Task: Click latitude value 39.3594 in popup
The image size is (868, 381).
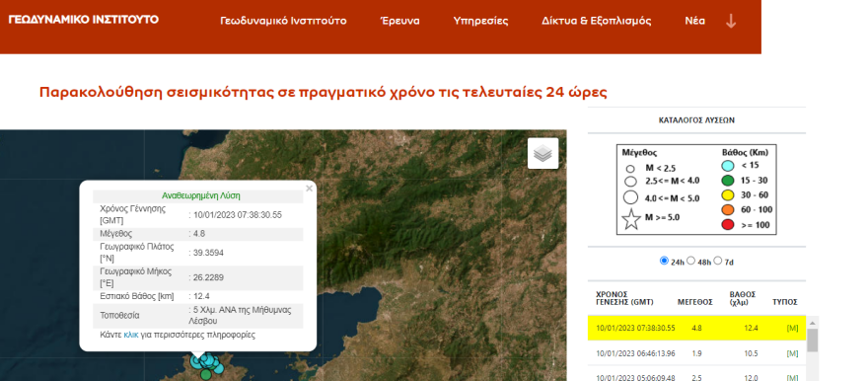Action: [x=209, y=253]
